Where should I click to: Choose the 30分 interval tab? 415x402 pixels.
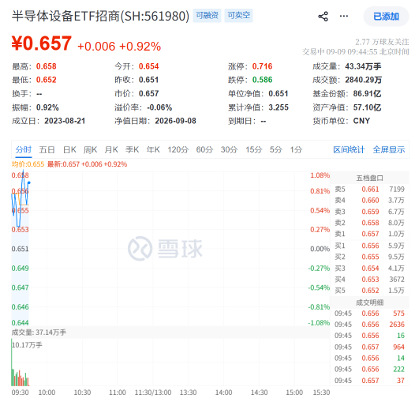pyautogui.click(x=229, y=150)
